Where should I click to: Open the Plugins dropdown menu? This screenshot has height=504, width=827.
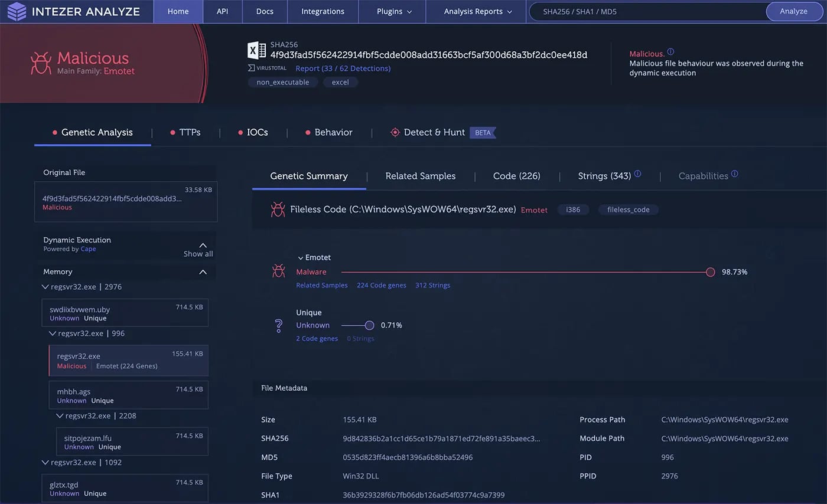(394, 11)
